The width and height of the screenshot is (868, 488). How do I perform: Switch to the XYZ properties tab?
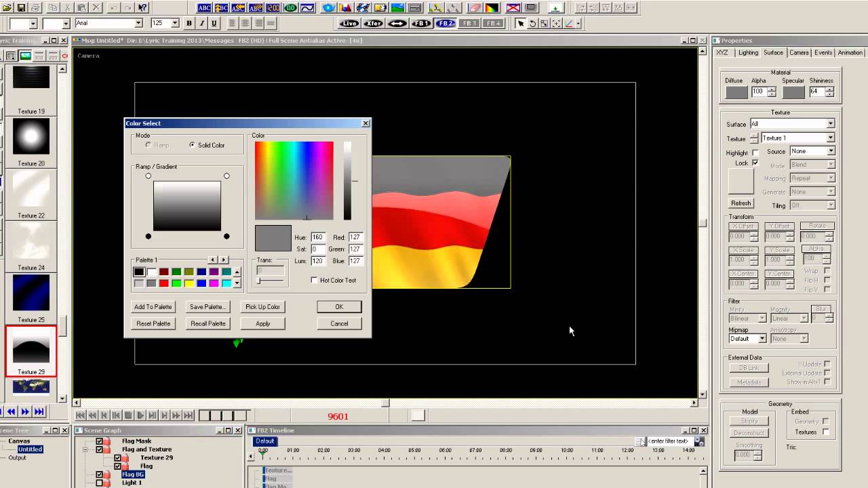point(722,53)
